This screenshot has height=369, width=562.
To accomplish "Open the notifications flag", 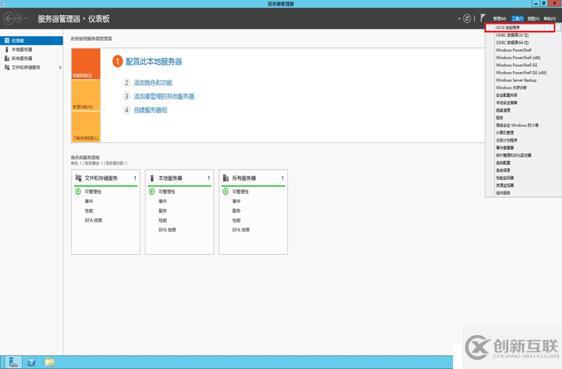I will coord(483,18).
